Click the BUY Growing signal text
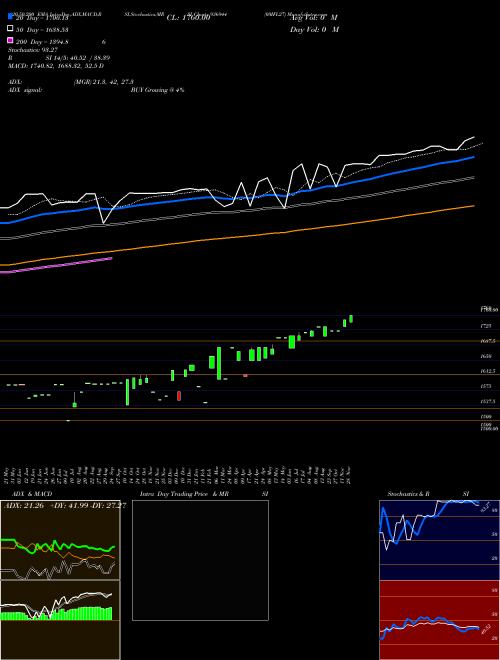The image size is (500, 660). coord(157,90)
